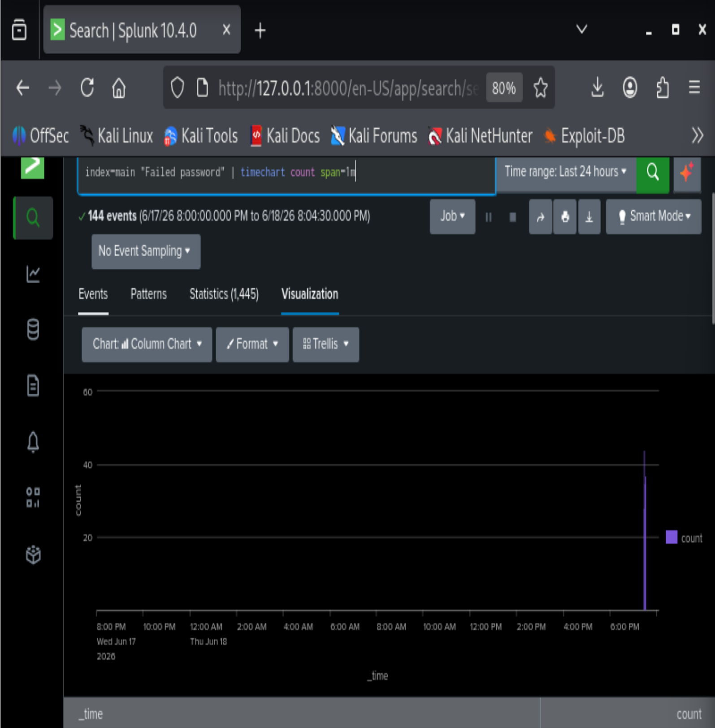This screenshot has height=728, width=715.
Task: Click the count legend label
Action: coord(692,538)
